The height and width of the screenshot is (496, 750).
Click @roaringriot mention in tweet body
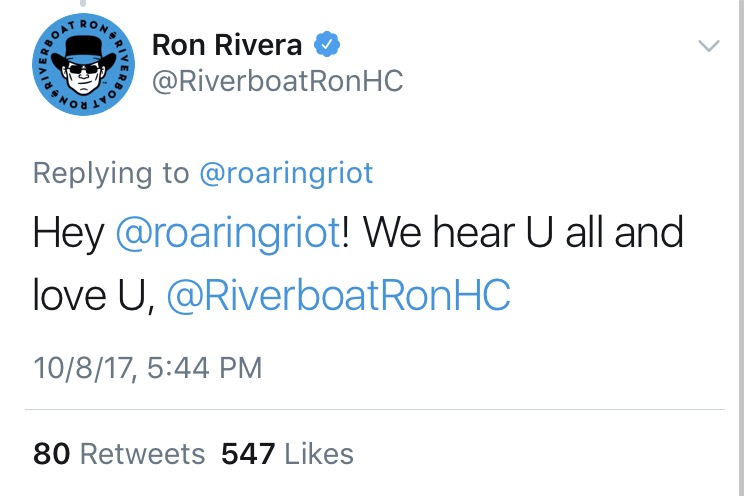[x=228, y=233]
